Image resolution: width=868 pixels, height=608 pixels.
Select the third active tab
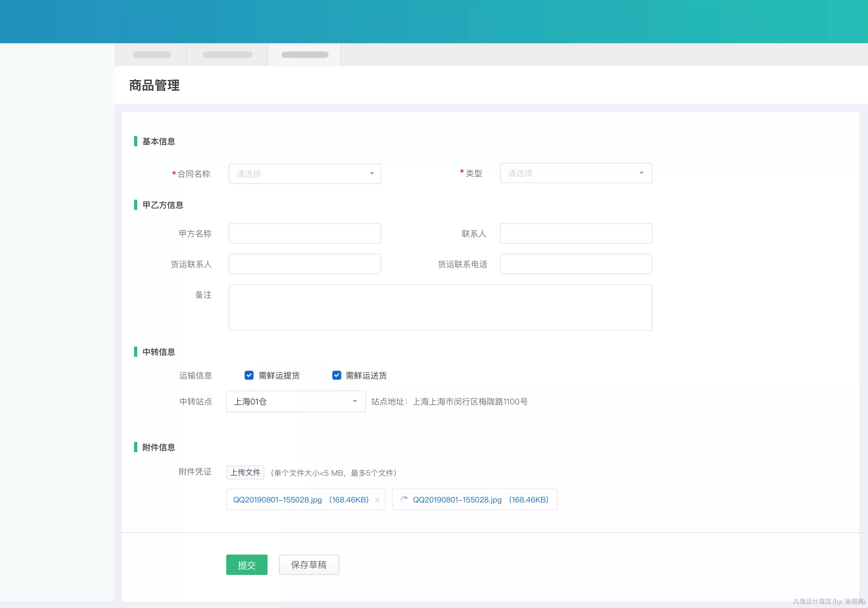point(304,55)
